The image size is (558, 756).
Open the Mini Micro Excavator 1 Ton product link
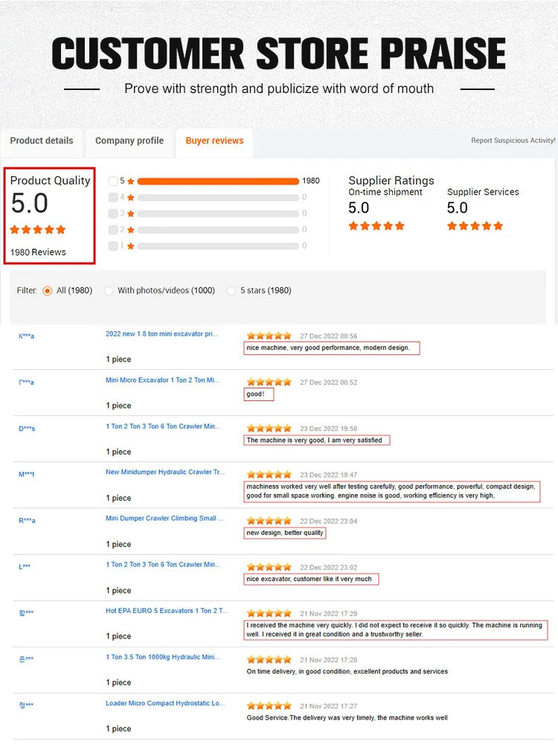click(x=162, y=380)
